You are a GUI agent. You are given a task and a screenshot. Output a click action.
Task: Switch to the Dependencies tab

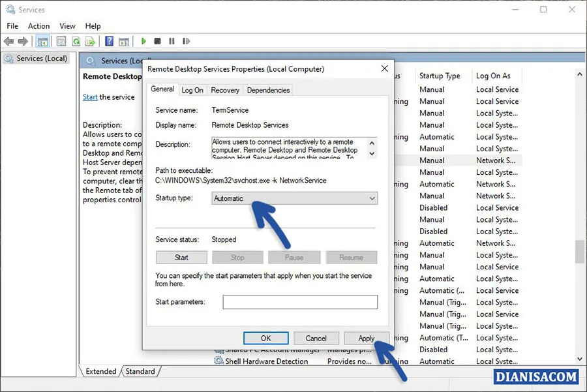click(268, 90)
